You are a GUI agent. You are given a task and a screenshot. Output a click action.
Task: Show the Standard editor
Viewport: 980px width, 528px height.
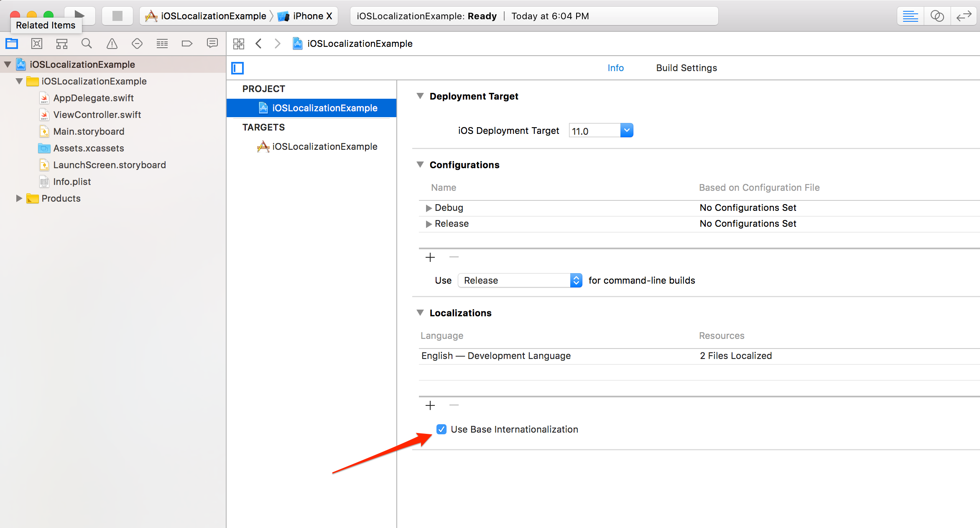tap(910, 16)
